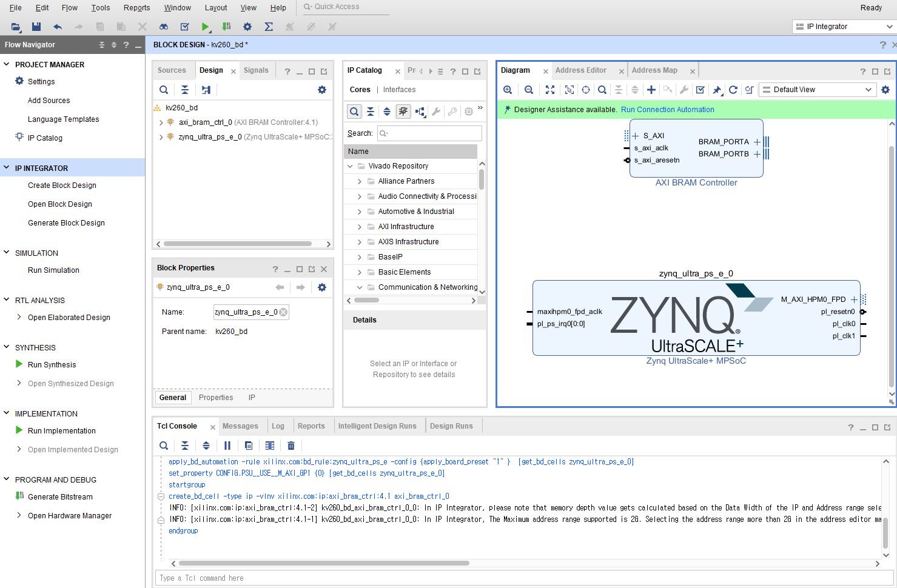Open the Tools menu
Screen dimensions: 897x588
(x=101, y=8)
